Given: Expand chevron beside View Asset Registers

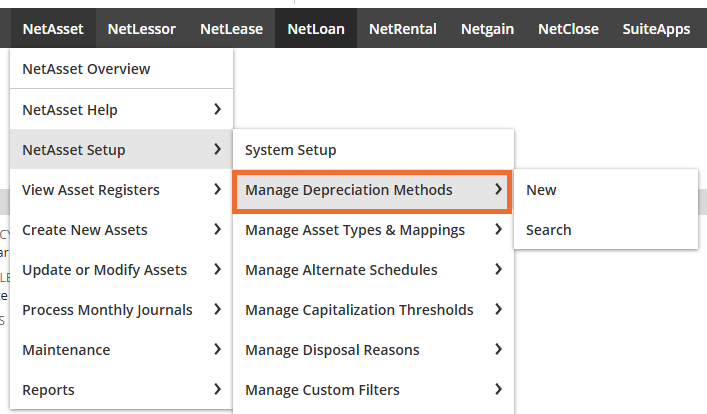Looking at the screenshot, I should point(217,189).
